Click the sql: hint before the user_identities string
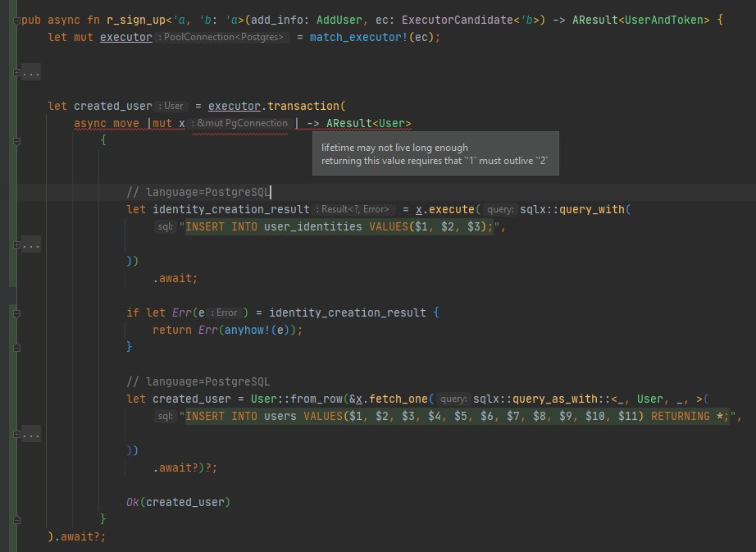756x552 pixels. pos(166,226)
